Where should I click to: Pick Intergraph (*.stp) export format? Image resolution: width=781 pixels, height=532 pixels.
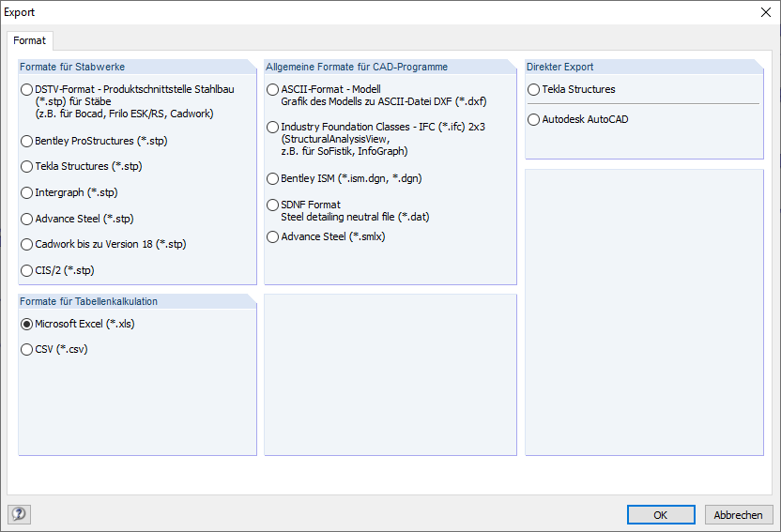(x=26, y=192)
